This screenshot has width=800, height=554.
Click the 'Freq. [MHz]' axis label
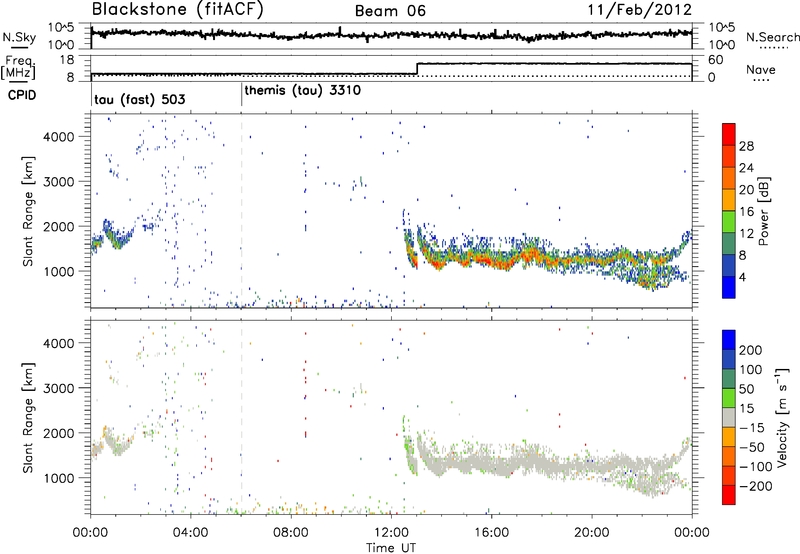(19, 68)
